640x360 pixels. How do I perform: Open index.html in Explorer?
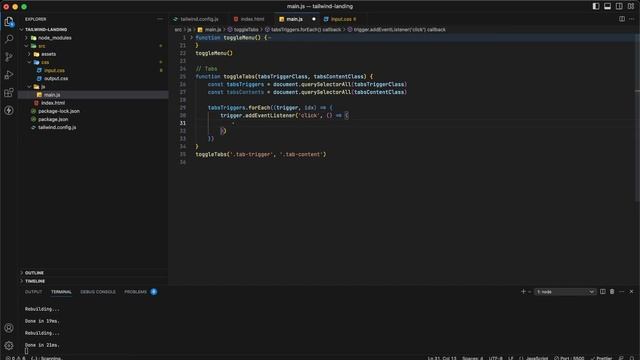point(53,103)
